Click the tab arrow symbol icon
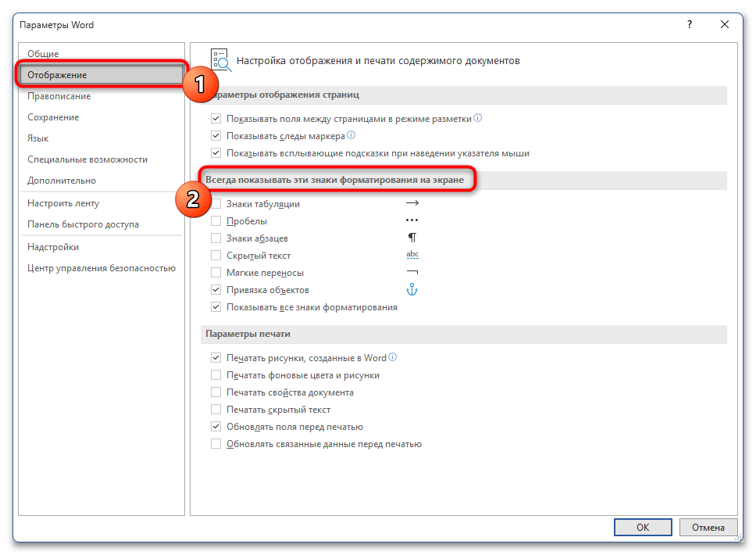The height and width of the screenshot is (555, 756). click(x=412, y=203)
